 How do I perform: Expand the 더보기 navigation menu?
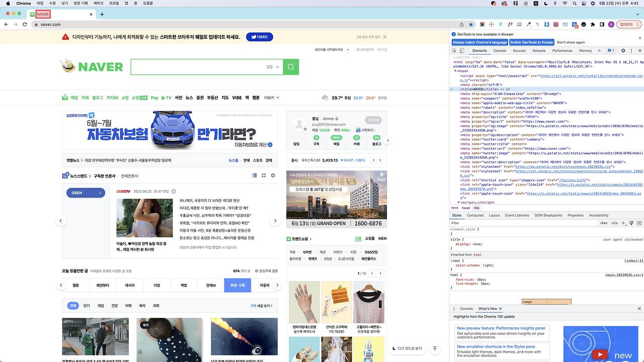[x=272, y=98]
